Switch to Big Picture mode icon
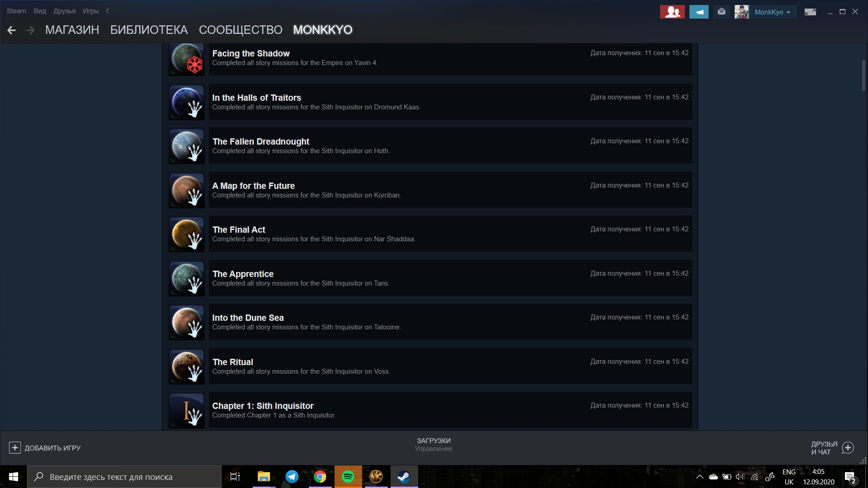 tap(810, 12)
